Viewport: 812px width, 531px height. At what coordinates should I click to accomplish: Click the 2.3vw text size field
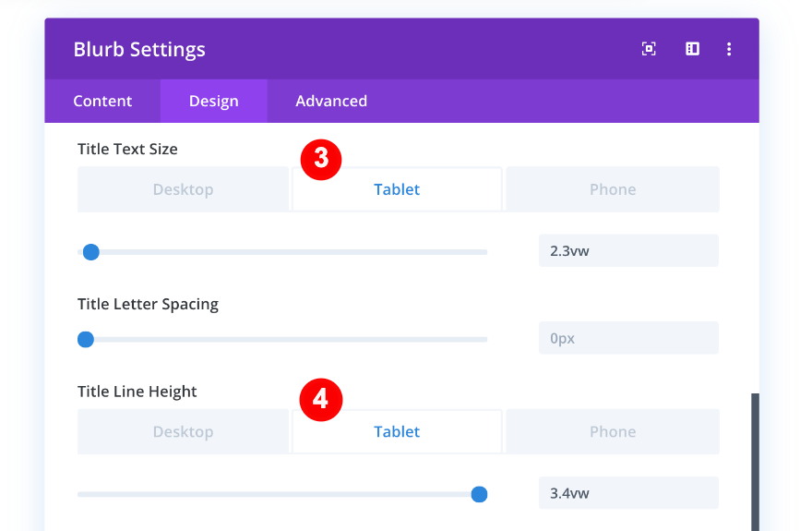pos(627,251)
